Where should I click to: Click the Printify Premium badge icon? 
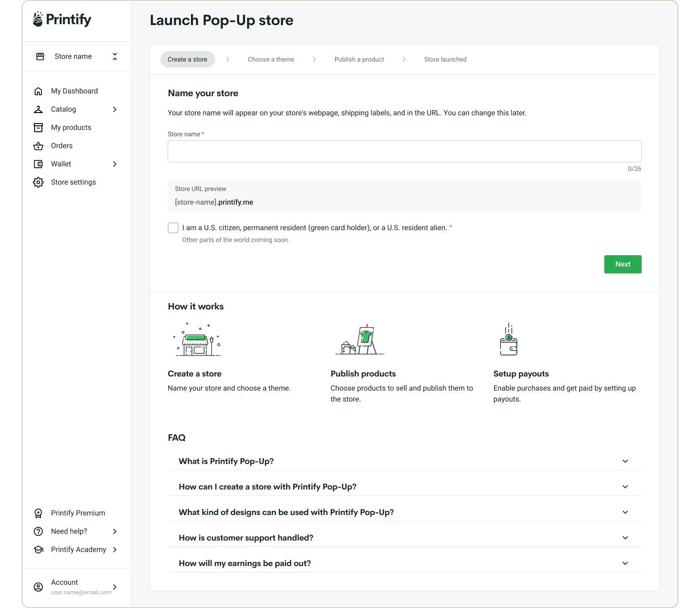click(38, 513)
